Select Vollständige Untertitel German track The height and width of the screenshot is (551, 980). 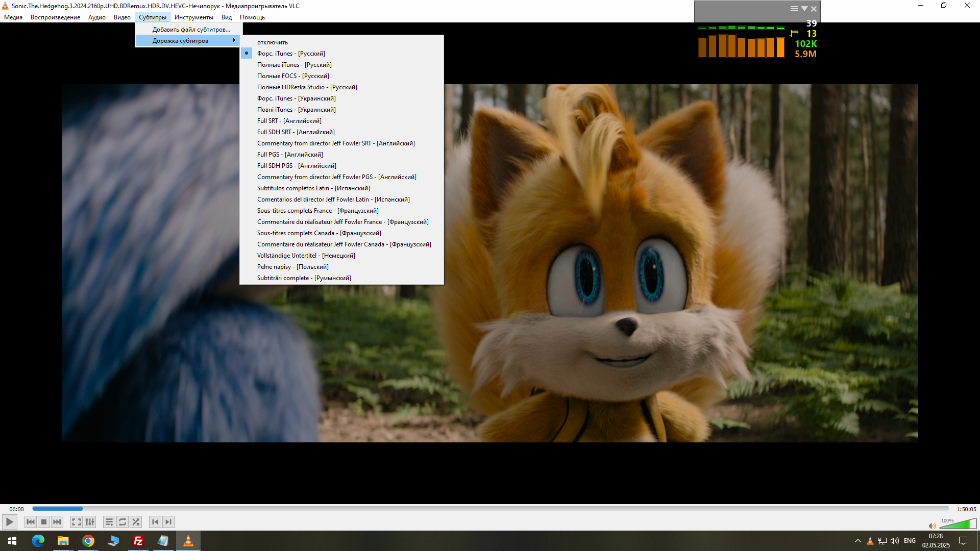pyautogui.click(x=341, y=256)
